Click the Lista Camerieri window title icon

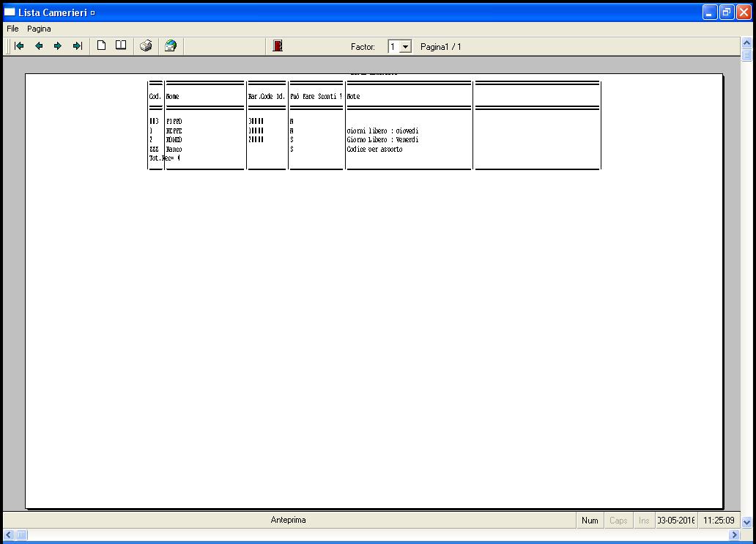[x=10, y=12]
